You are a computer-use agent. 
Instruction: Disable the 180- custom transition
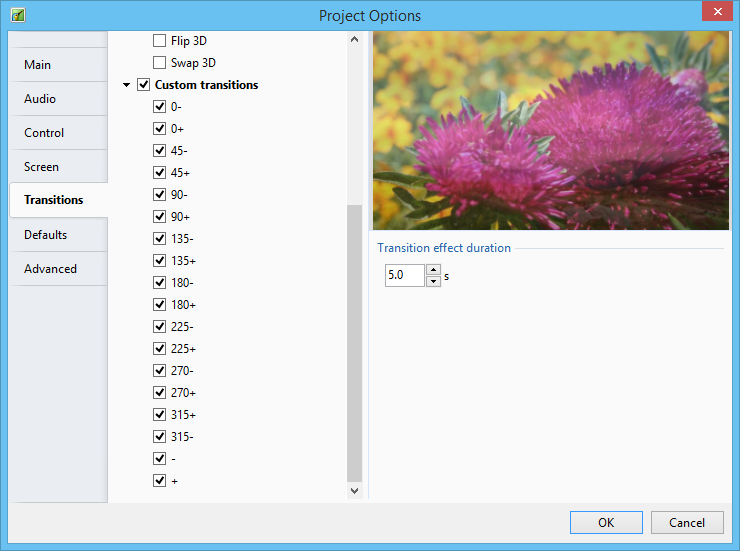[159, 283]
